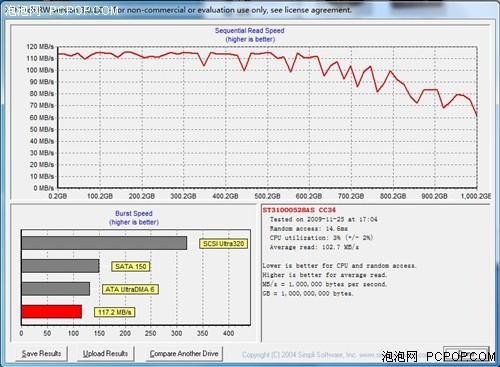Select the Random access 14.6ms line
Screen dimensions: 500x367
point(309,229)
